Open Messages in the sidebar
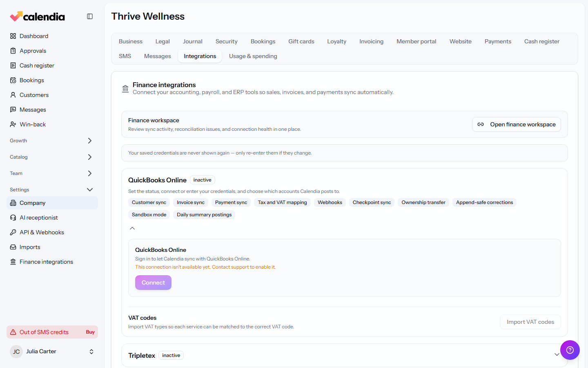588x368 pixels. coord(52,110)
